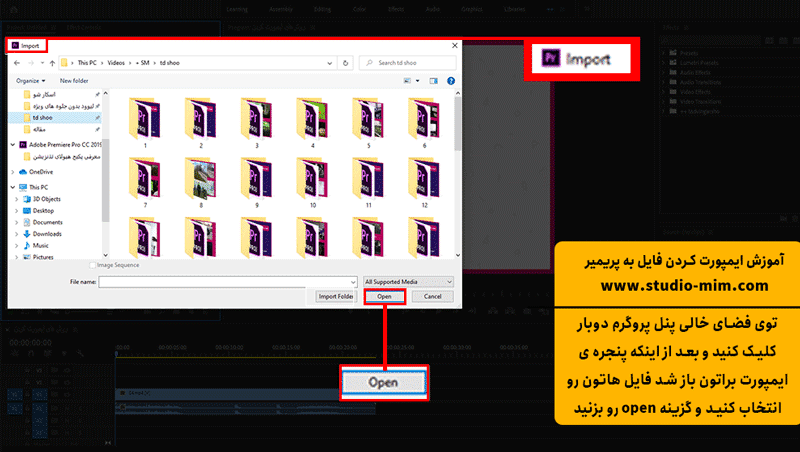Expand the File name history dropdown
Screen dimensions: 800x452
click(x=353, y=281)
